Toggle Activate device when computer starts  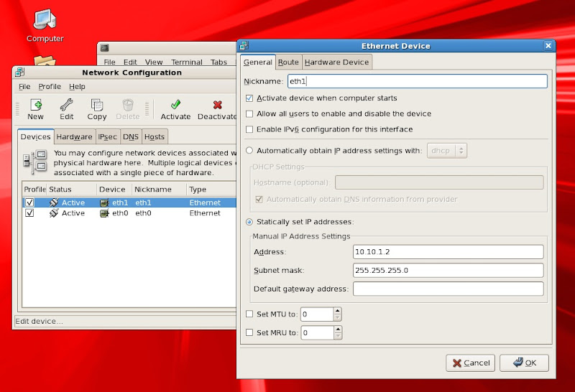click(249, 98)
